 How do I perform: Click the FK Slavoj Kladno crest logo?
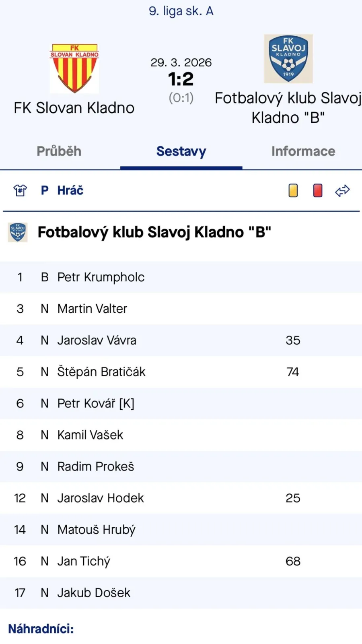point(288,59)
